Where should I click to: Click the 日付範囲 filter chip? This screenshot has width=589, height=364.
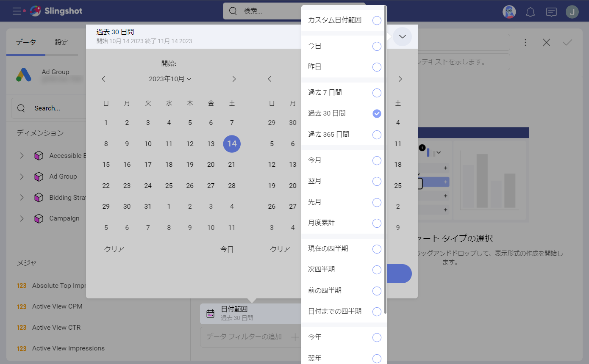250,314
